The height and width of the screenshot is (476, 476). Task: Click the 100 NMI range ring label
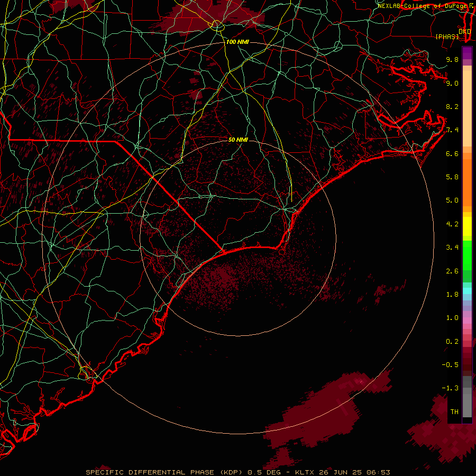coord(237,42)
